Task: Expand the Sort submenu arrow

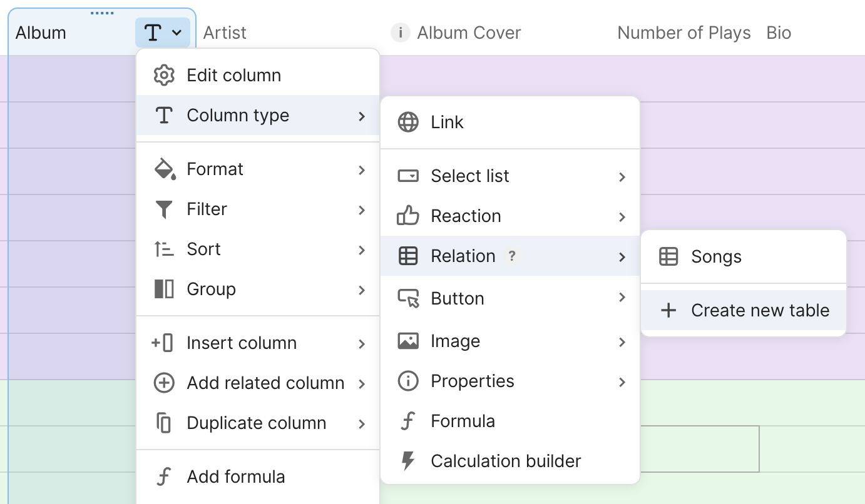Action: (x=362, y=249)
